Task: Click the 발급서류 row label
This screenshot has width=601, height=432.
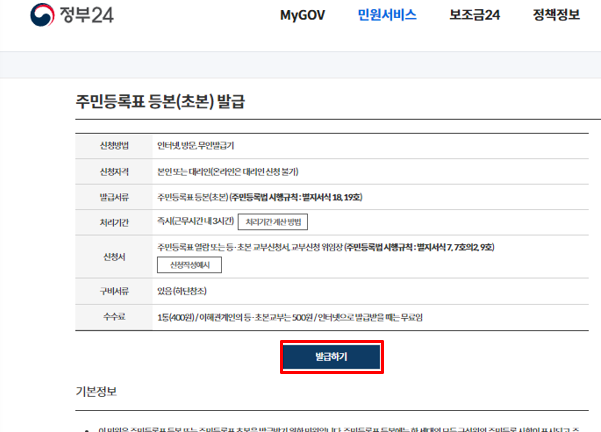Action: [114, 197]
